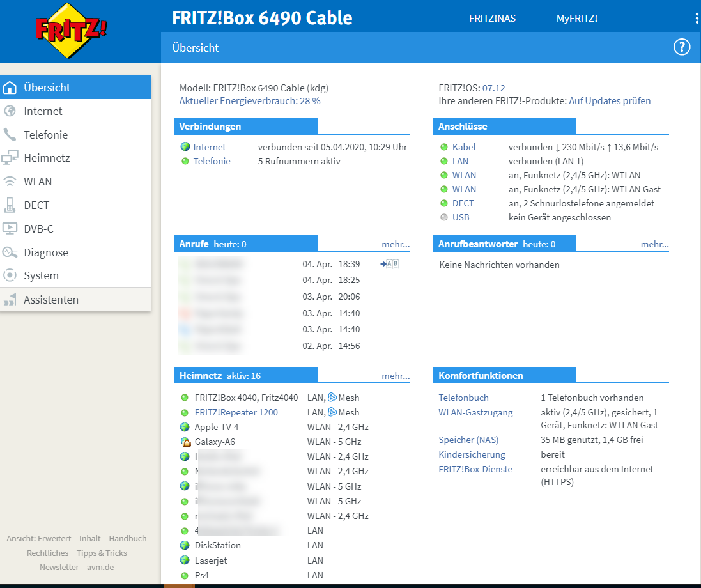The image size is (701, 588).
Task: Open the Aktueller Energieverbrauch link
Action: 250,101
